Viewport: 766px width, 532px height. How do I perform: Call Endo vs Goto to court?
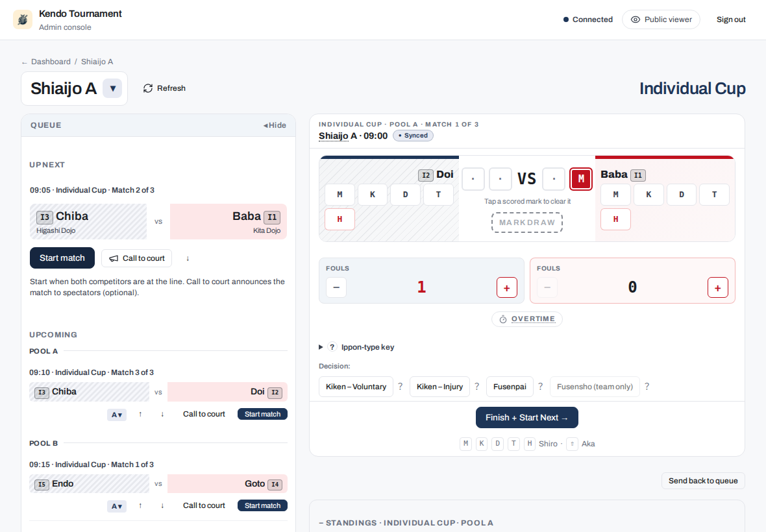(x=204, y=505)
